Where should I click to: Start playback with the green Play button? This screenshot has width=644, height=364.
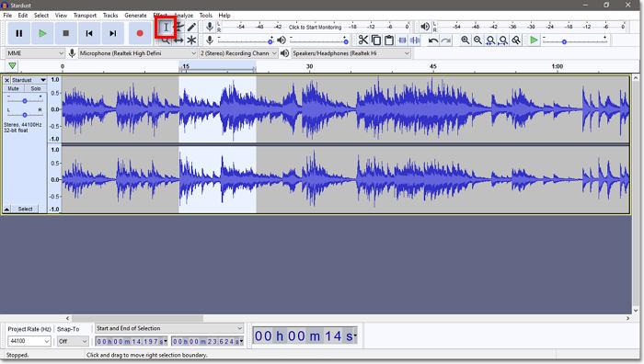pos(42,33)
